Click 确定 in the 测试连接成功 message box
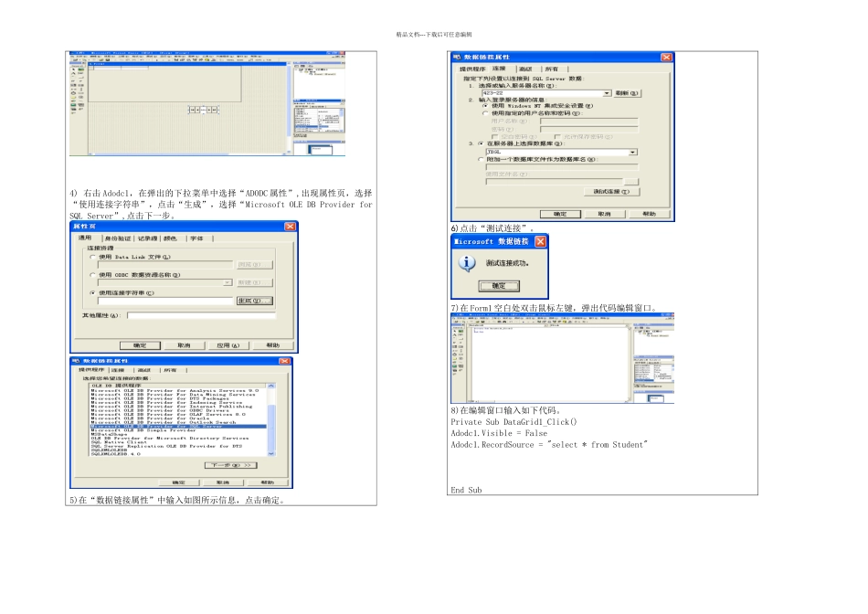Screen dimensions: 868x614 click(499, 286)
